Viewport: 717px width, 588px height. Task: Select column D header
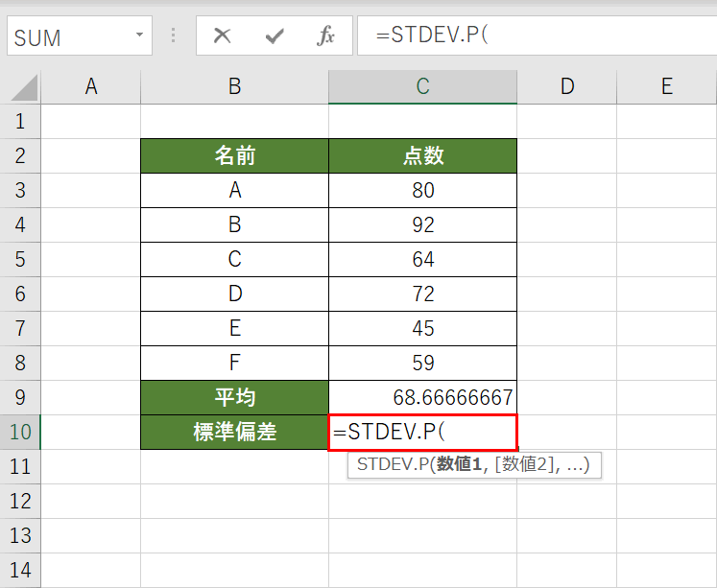(567, 86)
